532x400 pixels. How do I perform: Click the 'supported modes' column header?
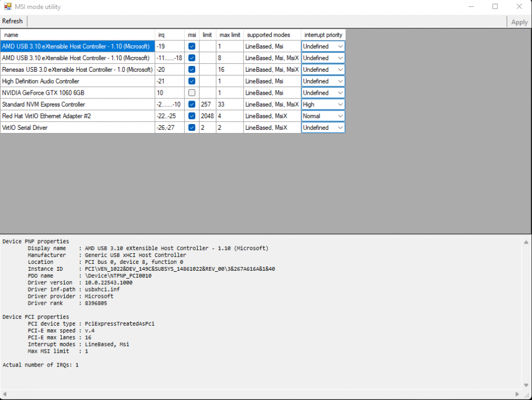tap(272, 35)
